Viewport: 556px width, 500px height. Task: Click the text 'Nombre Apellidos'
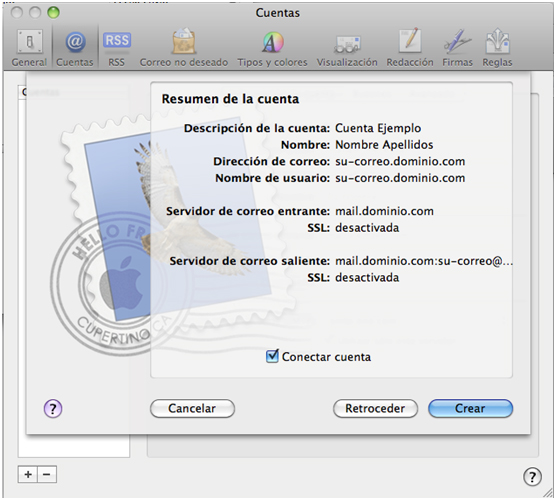[x=384, y=145]
